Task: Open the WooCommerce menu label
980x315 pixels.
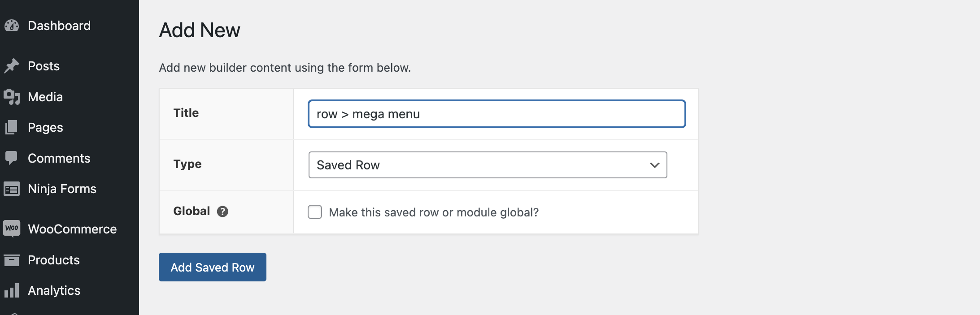Action: 72,229
